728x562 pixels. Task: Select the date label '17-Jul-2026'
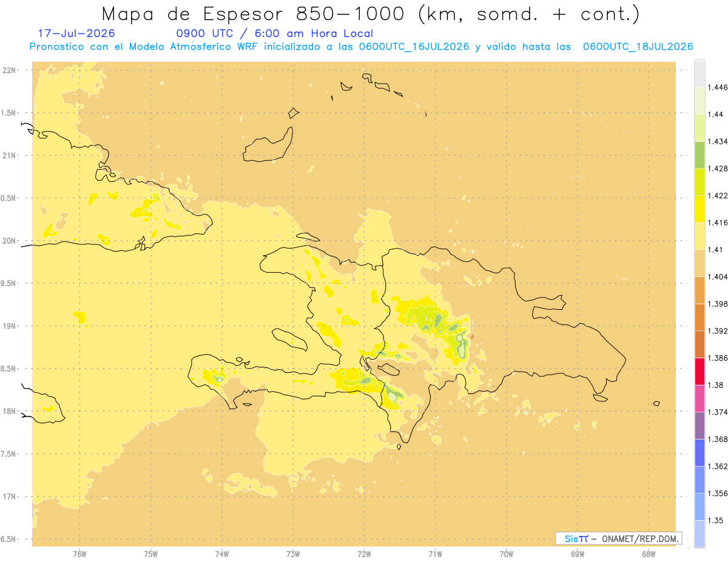(76, 33)
